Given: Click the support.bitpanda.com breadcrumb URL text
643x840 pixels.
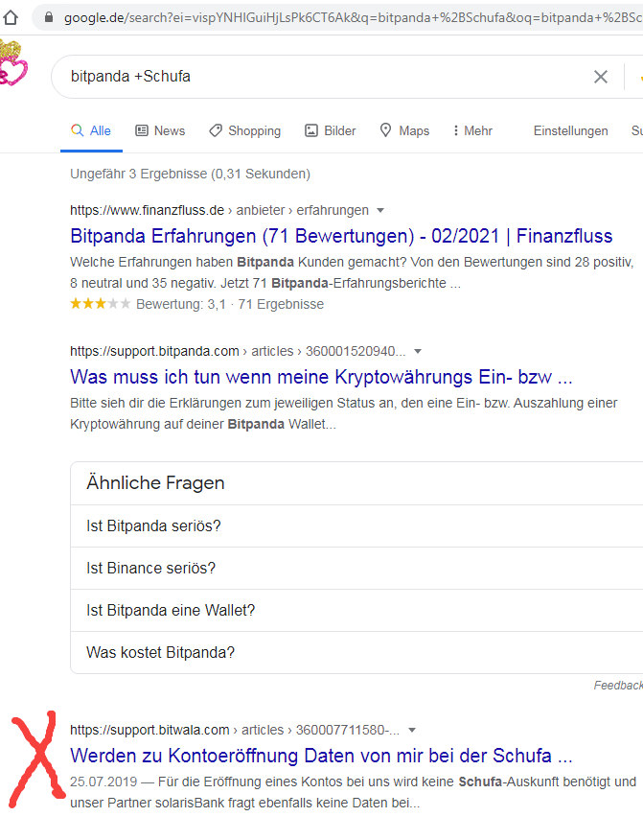Looking at the screenshot, I should coord(238,351).
